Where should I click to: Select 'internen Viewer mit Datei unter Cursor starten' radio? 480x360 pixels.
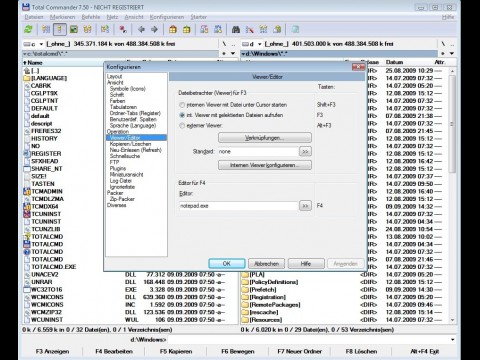coord(182,105)
